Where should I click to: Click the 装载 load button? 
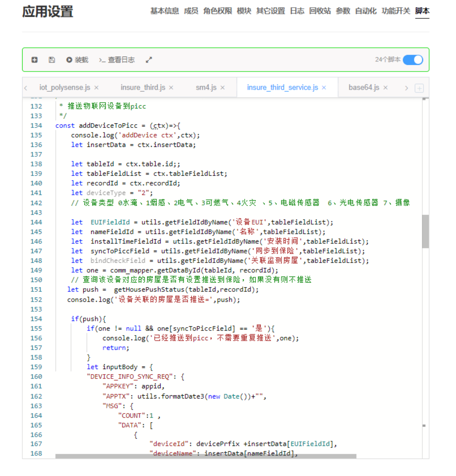[x=77, y=60]
